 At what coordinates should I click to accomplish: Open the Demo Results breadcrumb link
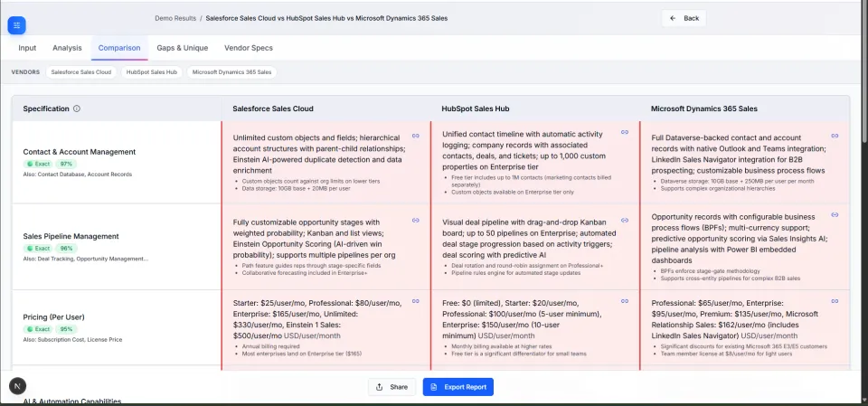coord(175,18)
